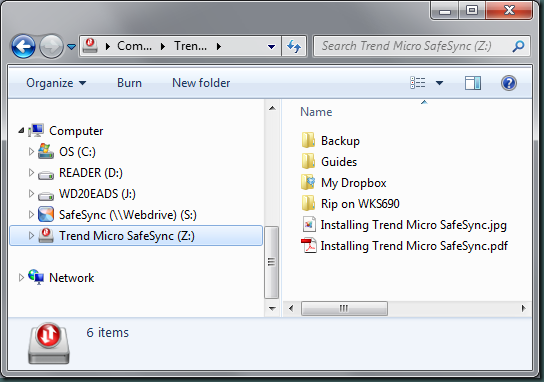Click navigation pane scroll up arrow
The height and width of the screenshot is (382, 544).
pos(272,109)
